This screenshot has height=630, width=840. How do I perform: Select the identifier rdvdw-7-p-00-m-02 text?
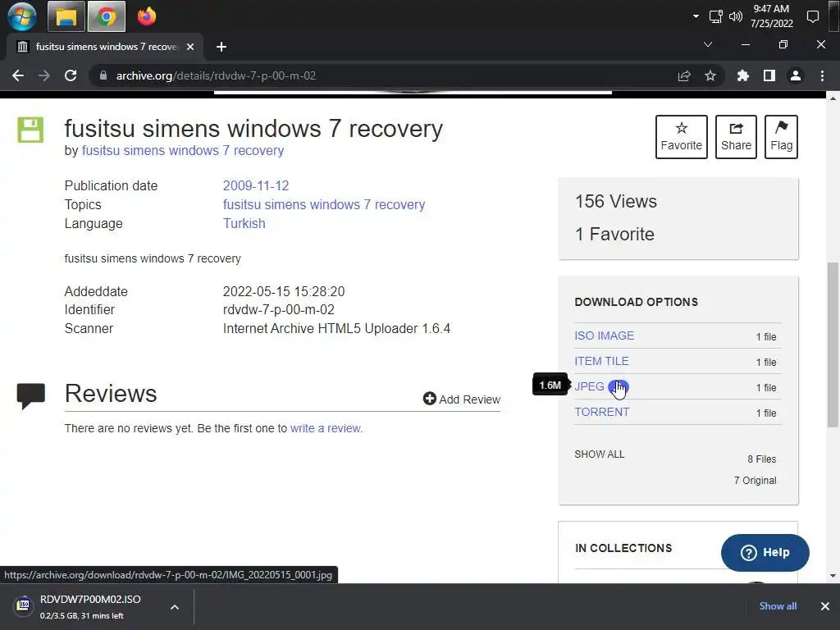click(x=279, y=309)
